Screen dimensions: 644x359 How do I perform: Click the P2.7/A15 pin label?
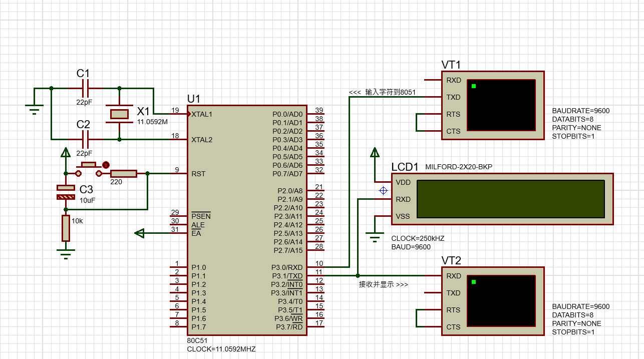point(289,250)
